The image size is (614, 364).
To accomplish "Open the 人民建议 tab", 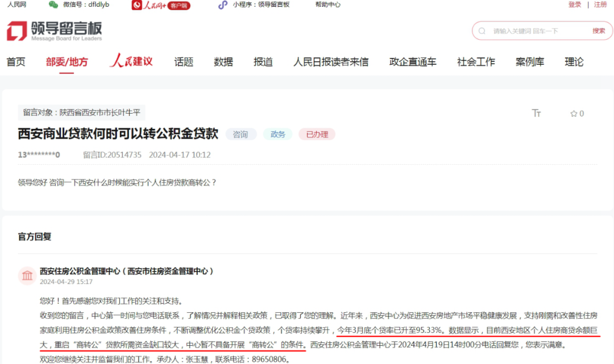I will (131, 61).
